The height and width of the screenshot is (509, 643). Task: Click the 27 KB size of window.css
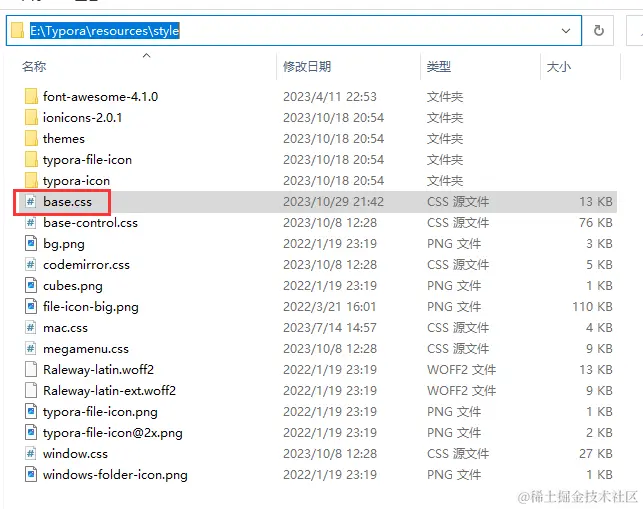pyautogui.click(x=595, y=453)
